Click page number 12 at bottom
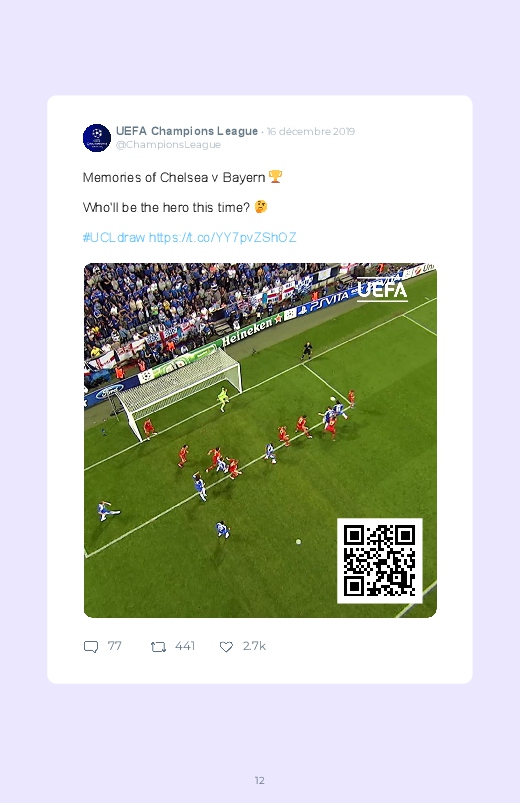 tap(260, 780)
